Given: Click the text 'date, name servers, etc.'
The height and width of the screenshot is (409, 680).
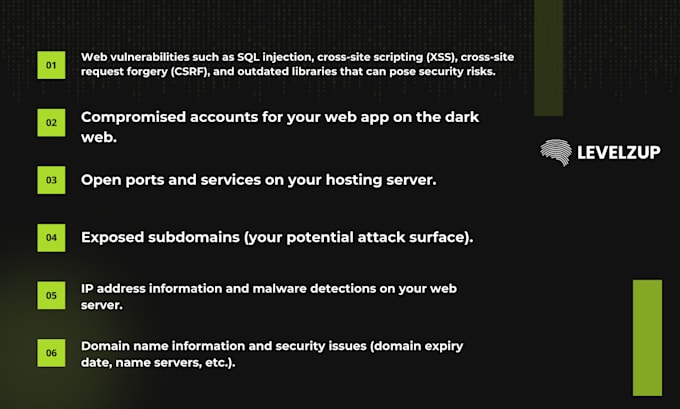Looking at the screenshot, I should 156,363.
